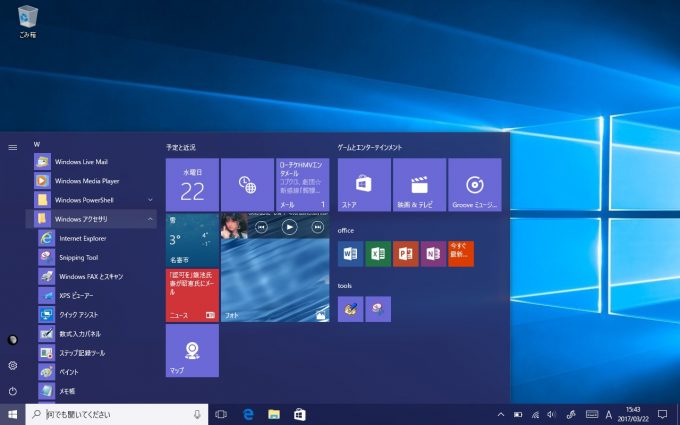Play music in the media tile

pyautogui.click(x=289, y=227)
